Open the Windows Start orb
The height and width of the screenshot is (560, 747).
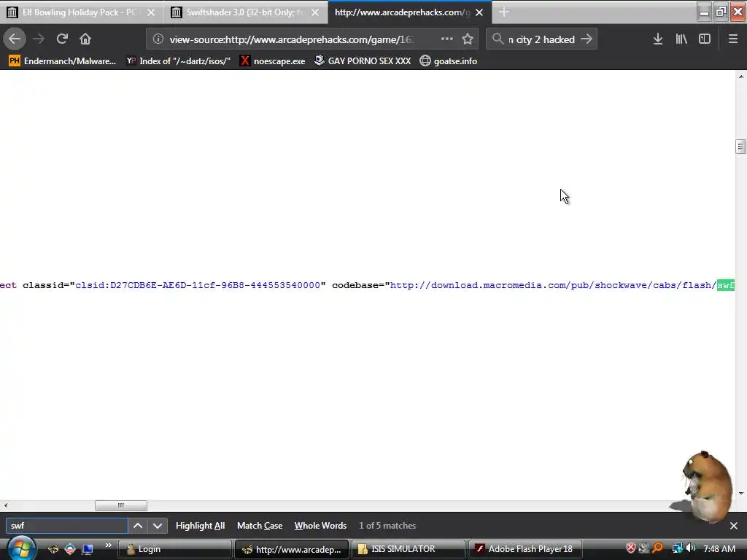point(20,548)
